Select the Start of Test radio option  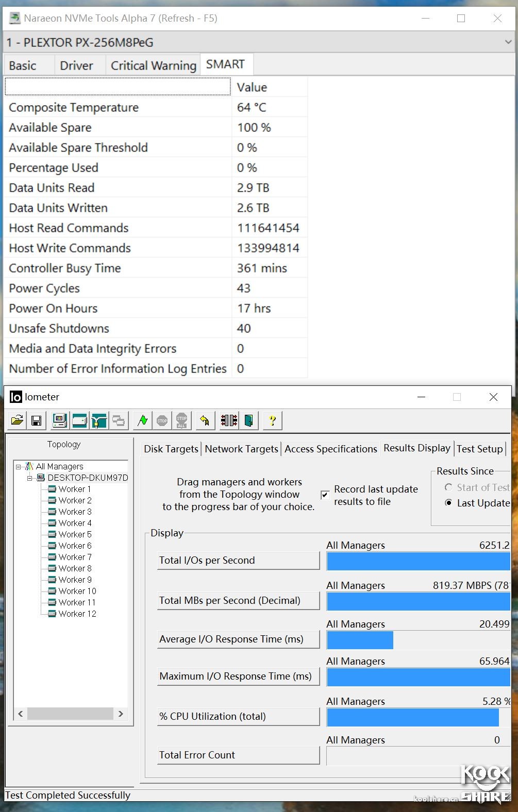tap(448, 487)
